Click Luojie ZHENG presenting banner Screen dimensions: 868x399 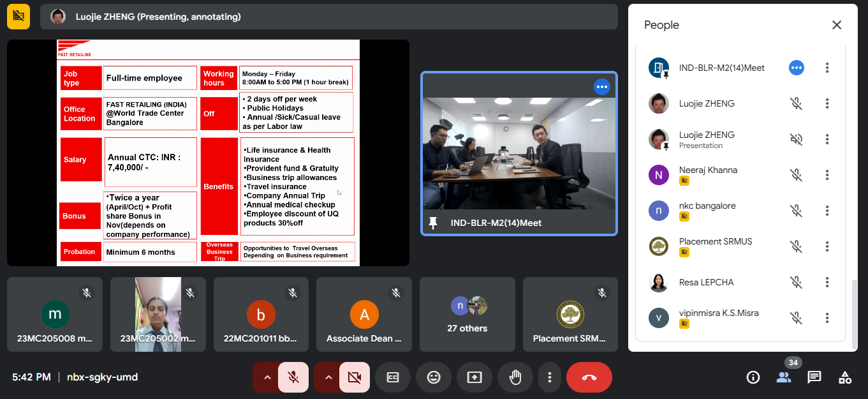tap(329, 17)
